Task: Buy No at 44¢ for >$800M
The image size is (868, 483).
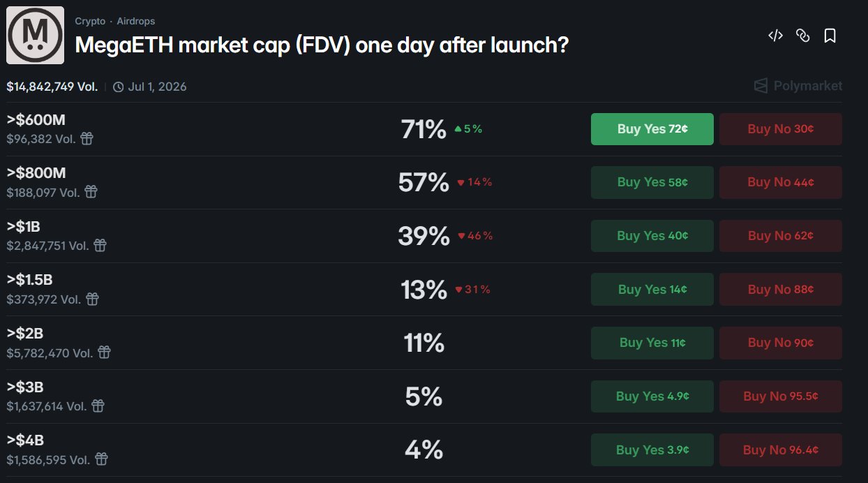Action: tap(780, 182)
